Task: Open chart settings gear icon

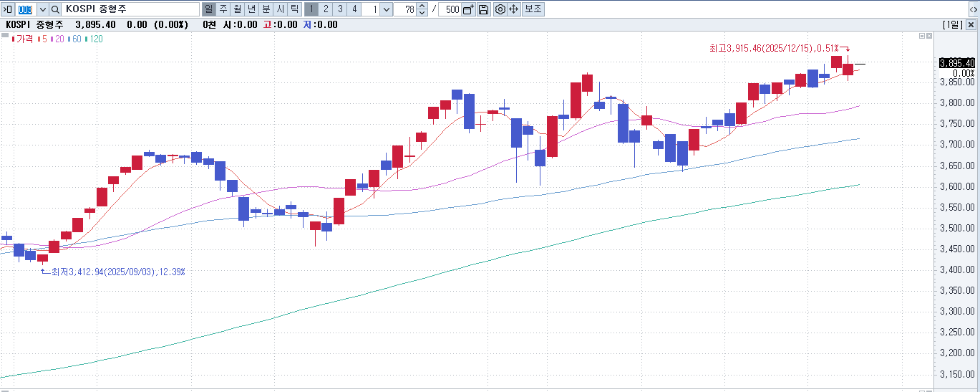Action: point(500,9)
